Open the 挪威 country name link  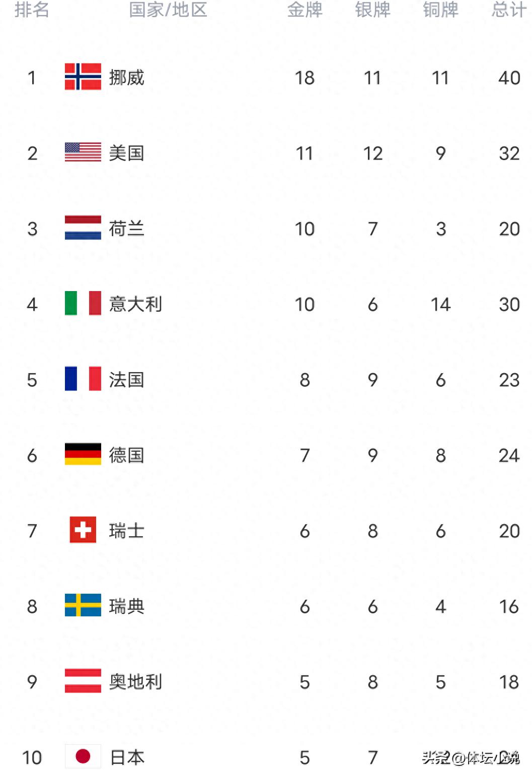(x=127, y=78)
